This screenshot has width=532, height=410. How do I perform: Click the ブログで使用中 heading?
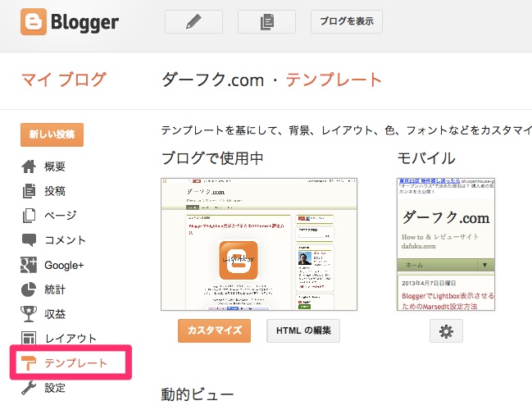212,158
